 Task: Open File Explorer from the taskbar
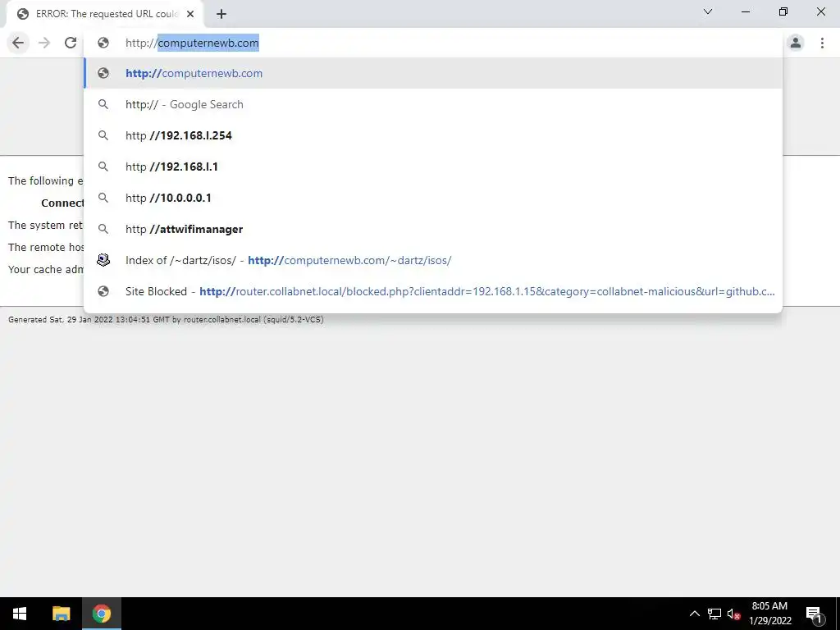tap(61, 614)
